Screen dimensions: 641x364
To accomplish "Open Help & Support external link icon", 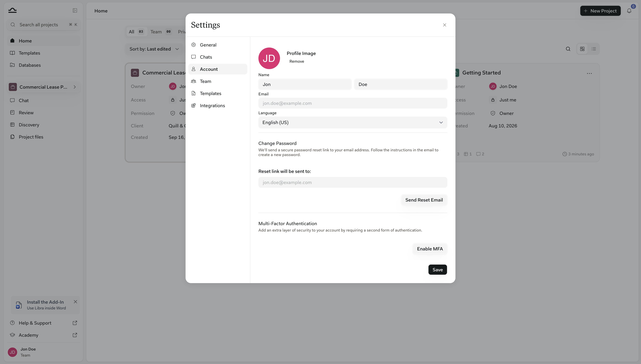I will coord(75,323).
